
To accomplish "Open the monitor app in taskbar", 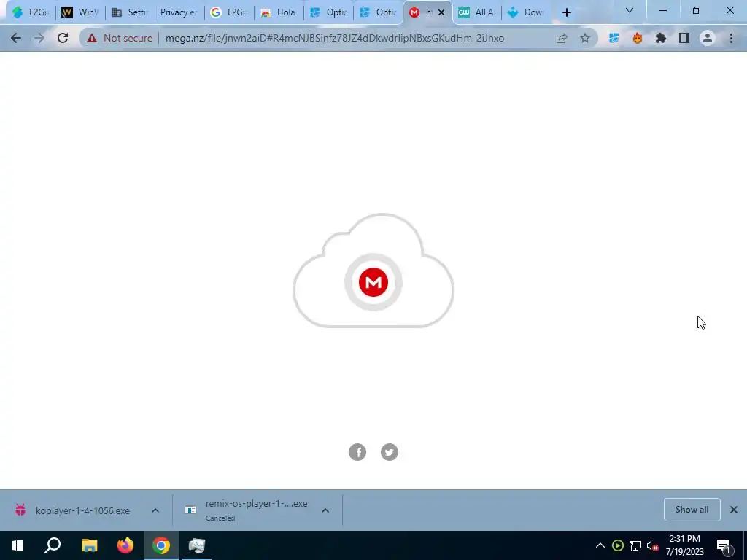I will pos(196,545).
